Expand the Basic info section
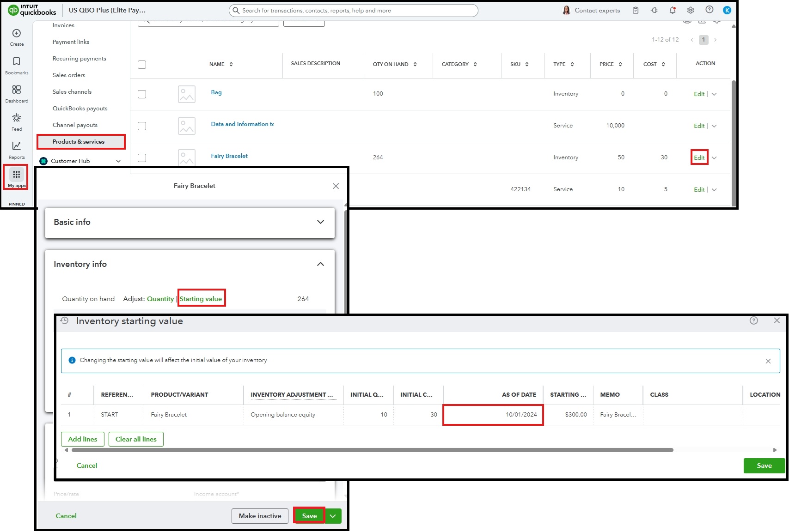Viewport: 789px width, 532px height. pyautogui.click(x=320, y=222)
